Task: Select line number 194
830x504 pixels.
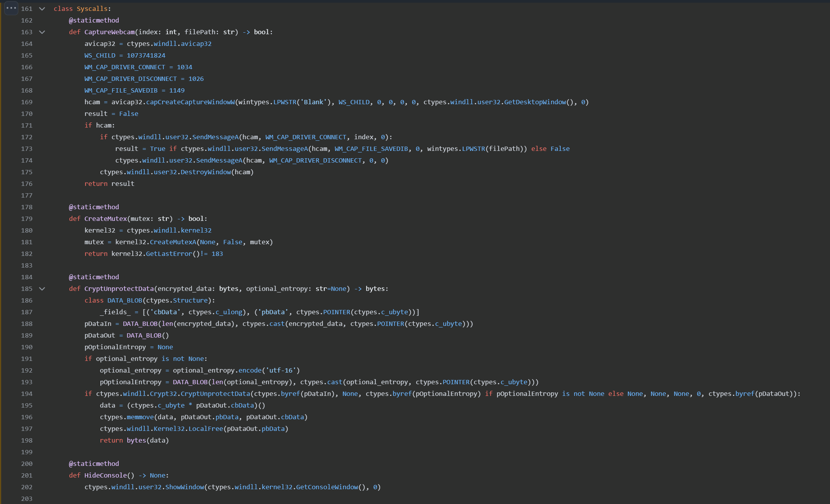Action: 27,394
